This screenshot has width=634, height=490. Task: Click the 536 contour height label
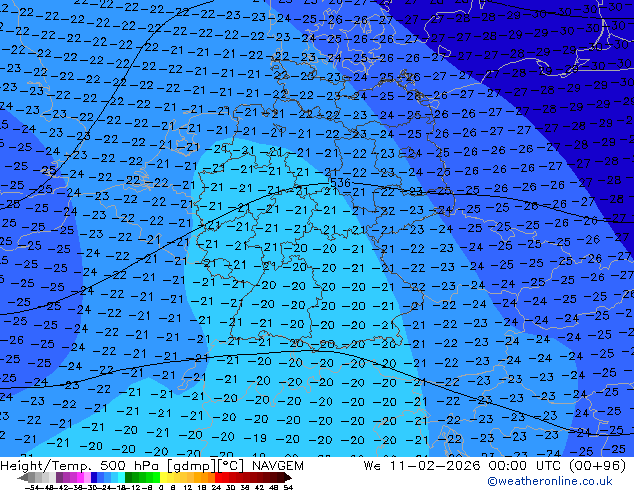tap(340, 183)
